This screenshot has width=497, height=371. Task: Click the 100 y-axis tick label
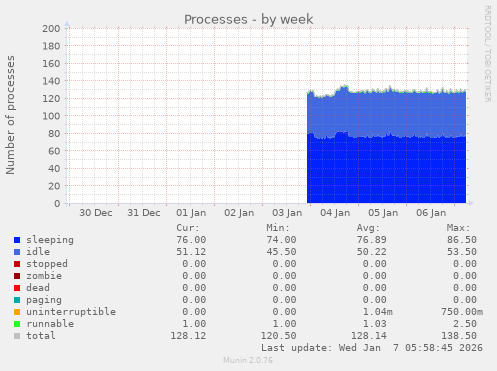(x=51, y=116)
